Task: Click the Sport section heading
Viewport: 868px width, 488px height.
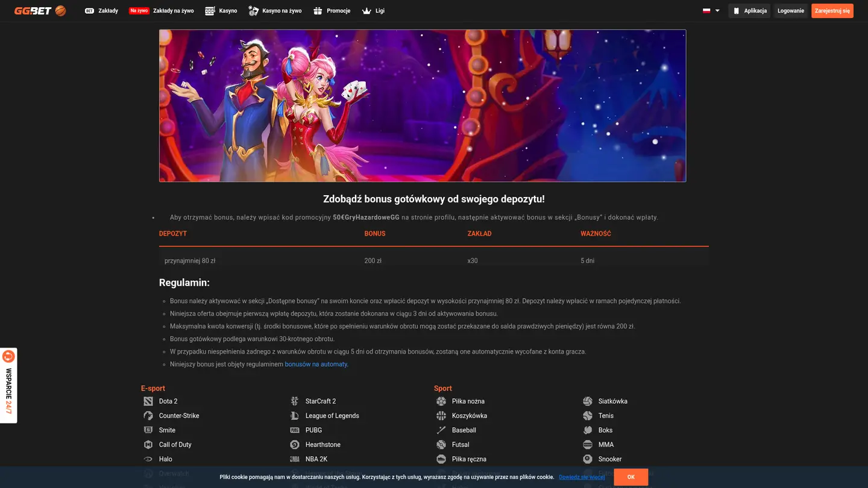Action: (443, 389)
